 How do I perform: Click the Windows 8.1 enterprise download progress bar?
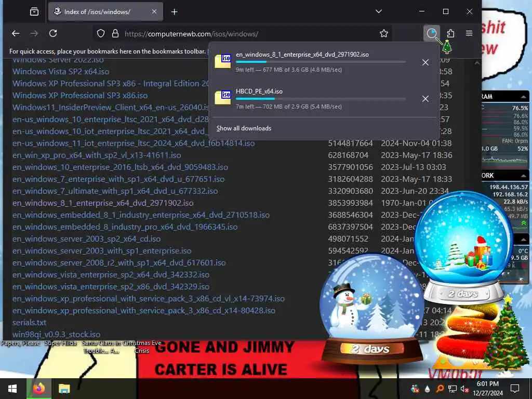pyautogui.click(x=321, y=62)
